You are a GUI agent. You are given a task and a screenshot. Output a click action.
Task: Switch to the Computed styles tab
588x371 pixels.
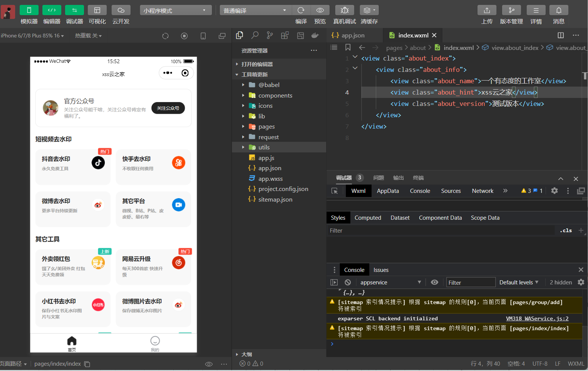point(368,218)
